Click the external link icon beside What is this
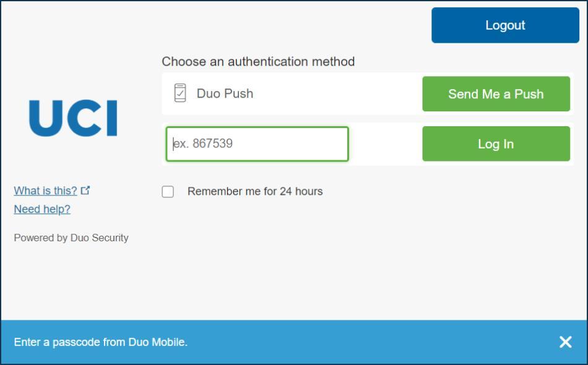The width and height of the screenshot is (588, 365). coord(85,191)
